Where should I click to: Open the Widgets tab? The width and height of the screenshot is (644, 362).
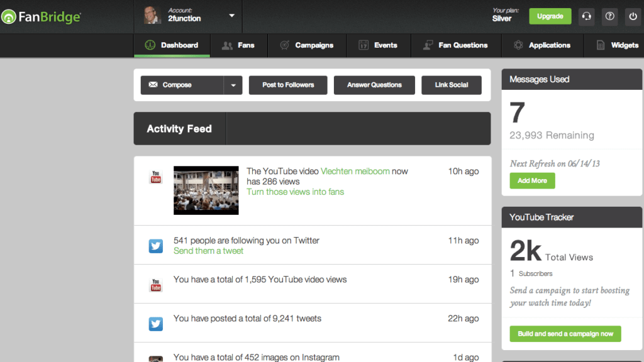pos(614,45)
